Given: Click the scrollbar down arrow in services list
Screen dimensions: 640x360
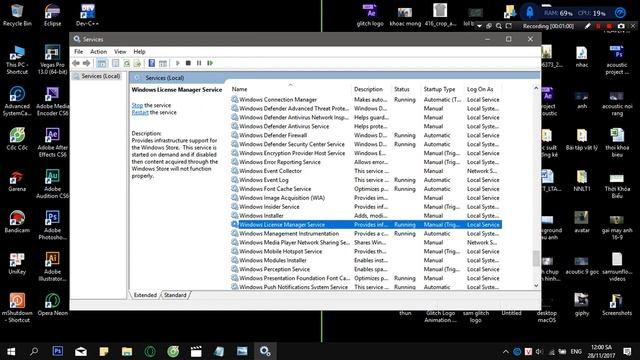Looking at the screenshot, I should 536,286.
